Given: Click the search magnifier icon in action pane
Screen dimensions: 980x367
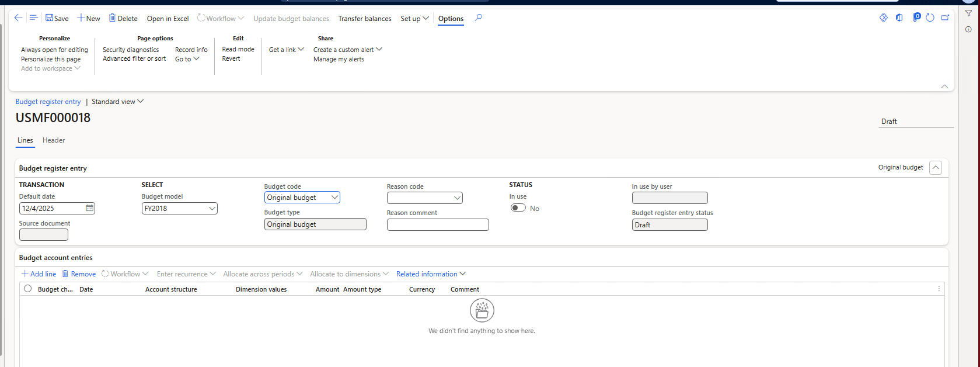Looking at the screenshot, I should coord(479,18).
